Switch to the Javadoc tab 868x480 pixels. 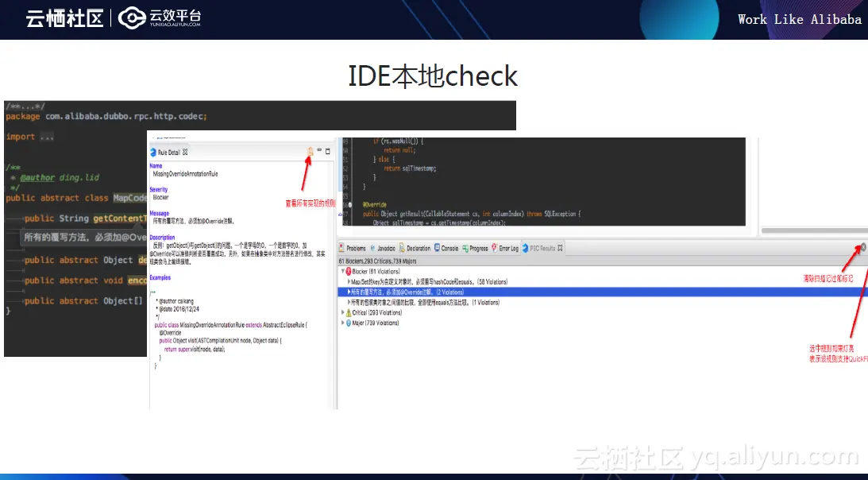383,248
